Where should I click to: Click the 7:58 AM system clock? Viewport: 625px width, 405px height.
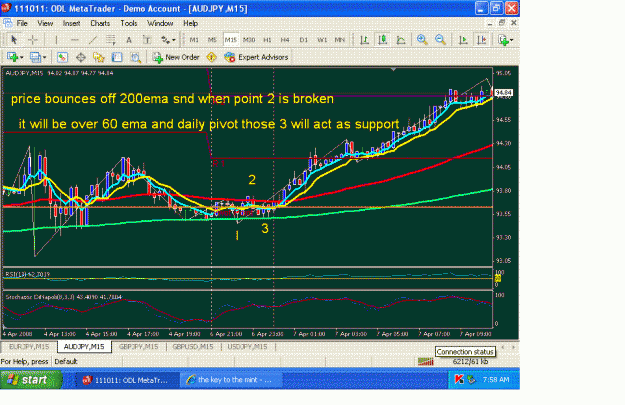point(496,380)
